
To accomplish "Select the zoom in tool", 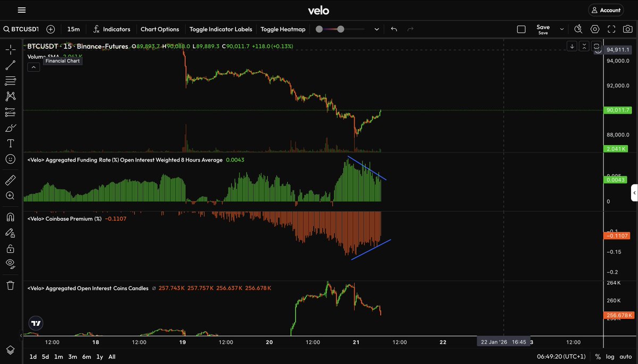I will pos(10,196).
